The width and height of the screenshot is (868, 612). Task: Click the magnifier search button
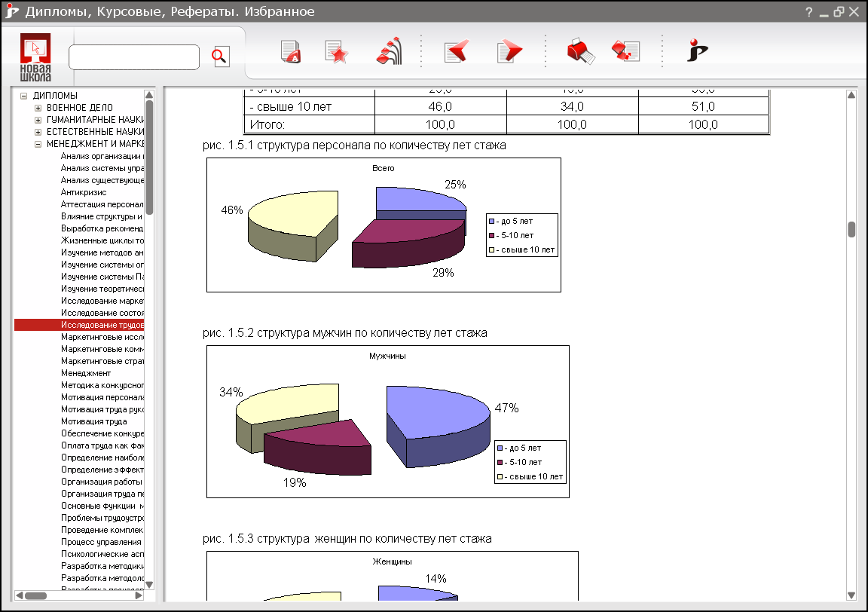click(x=219, y=57)
